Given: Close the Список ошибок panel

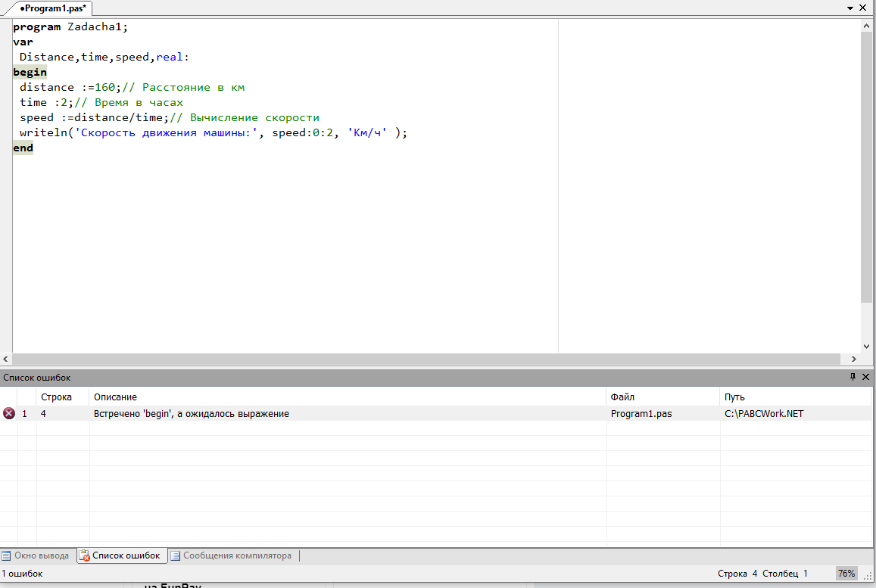Looking at the screenshot, I should 866,377.
